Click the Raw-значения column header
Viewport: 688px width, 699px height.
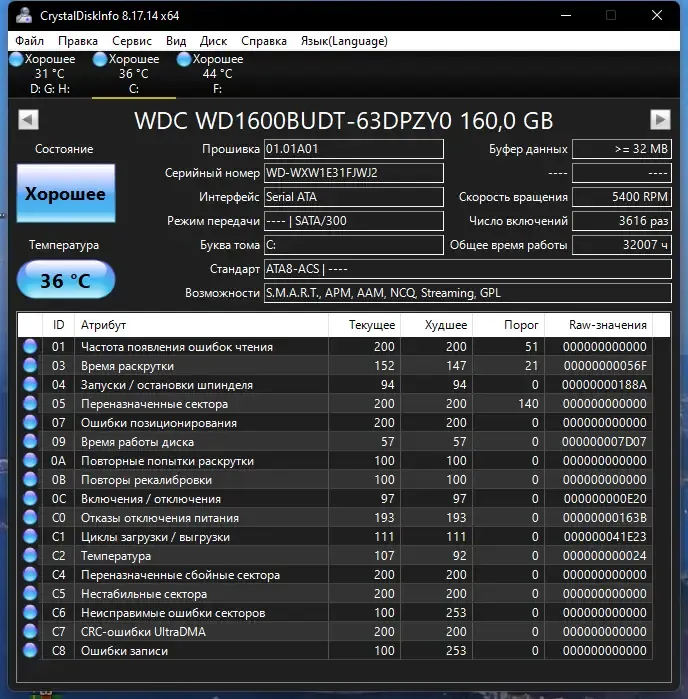click(x=598, y=325)
